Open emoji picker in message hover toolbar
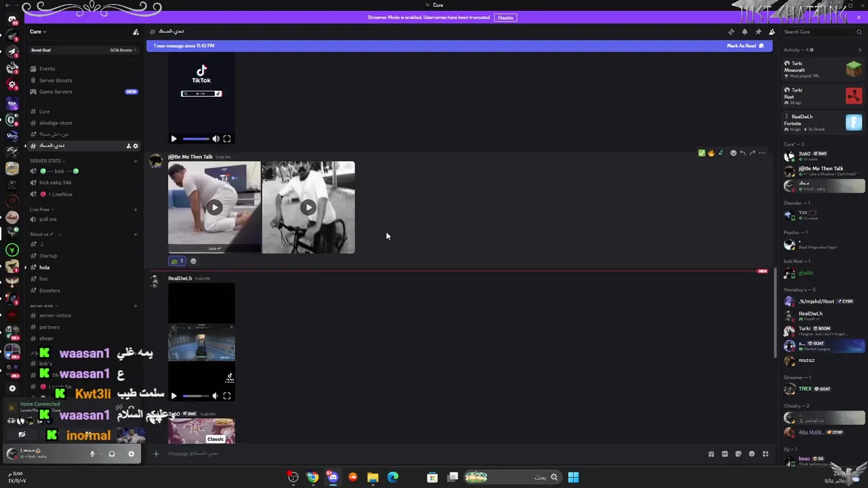This screenshot has height=488, width=868. pyautogui.click(x=733, y=153)
